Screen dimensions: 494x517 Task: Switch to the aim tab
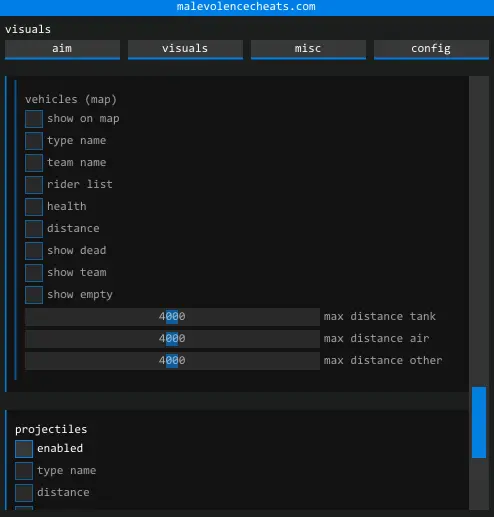(62, 49)
